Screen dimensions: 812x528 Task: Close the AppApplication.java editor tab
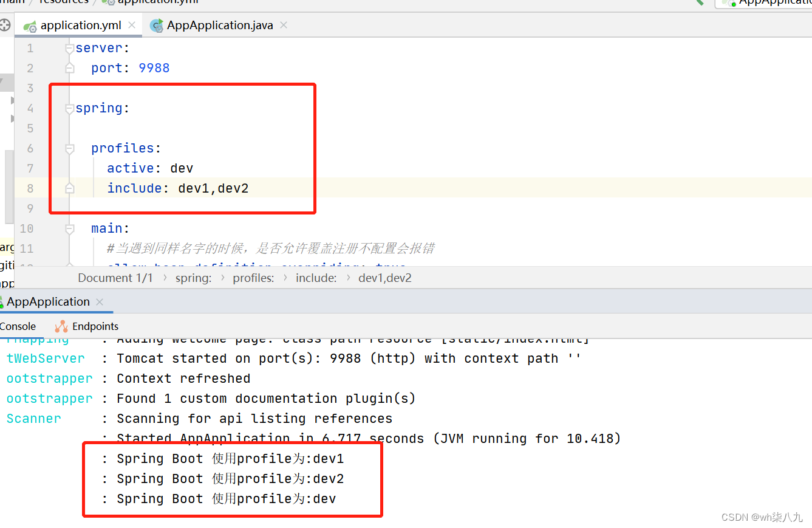pos(284,26)
